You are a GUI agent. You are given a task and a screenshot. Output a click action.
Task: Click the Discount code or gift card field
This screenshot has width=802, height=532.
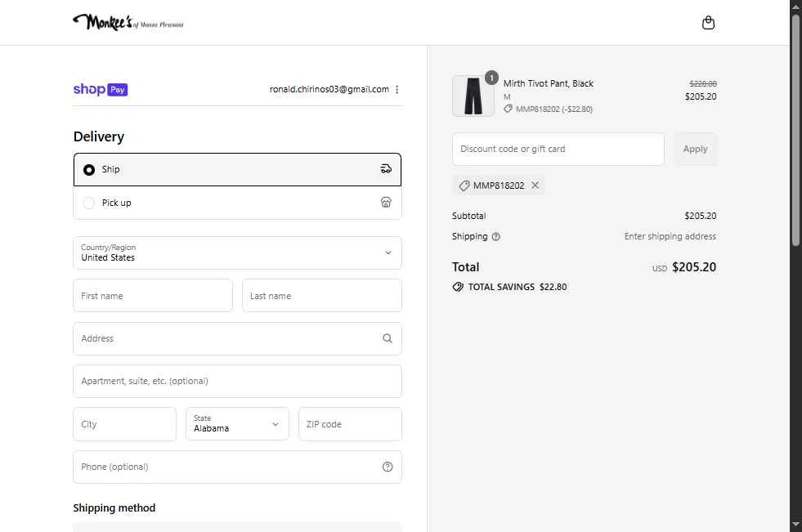point(558,150)
